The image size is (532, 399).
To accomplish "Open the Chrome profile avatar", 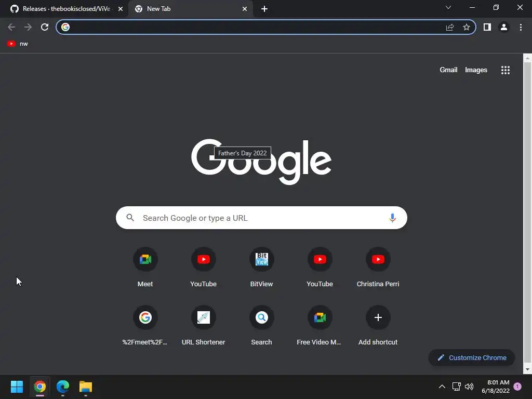I will click(x=504, y=27).
